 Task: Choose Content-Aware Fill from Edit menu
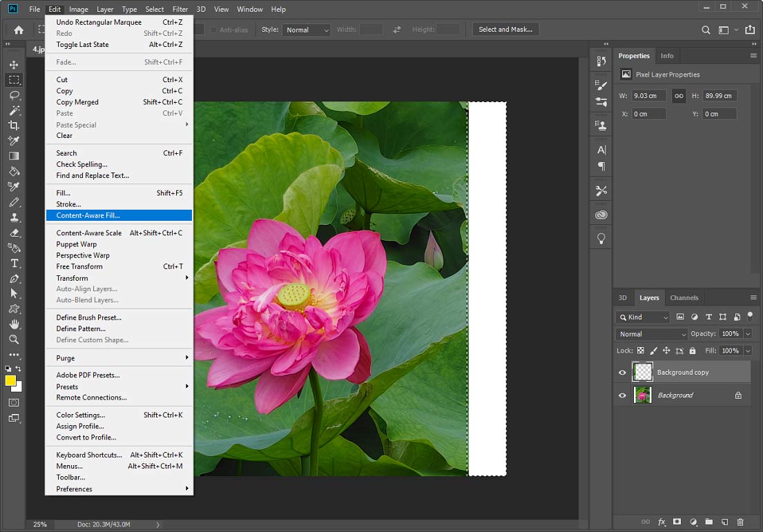pos(88,215)
